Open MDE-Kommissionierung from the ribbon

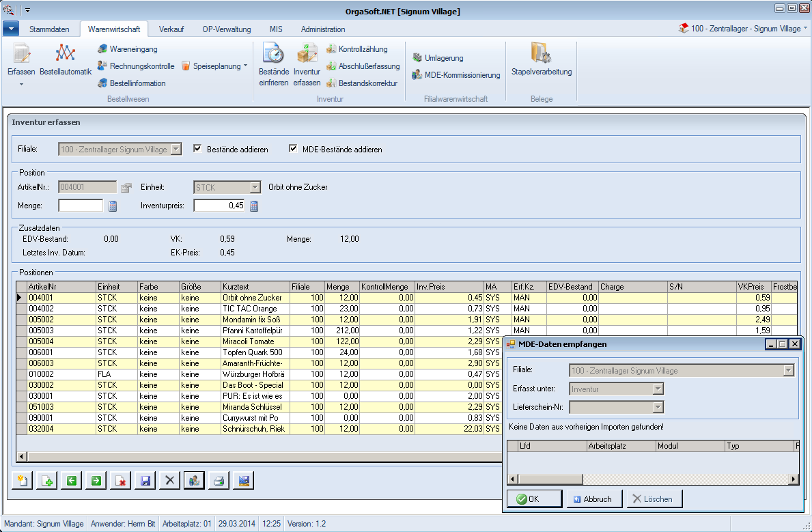(x=456, y=75)
